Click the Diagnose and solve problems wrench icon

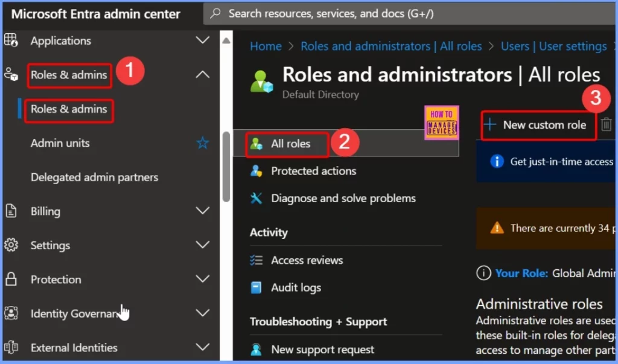[x=256, y=198]
